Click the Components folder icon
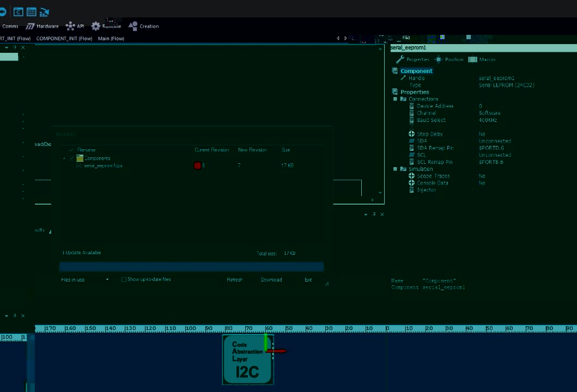 80,158
